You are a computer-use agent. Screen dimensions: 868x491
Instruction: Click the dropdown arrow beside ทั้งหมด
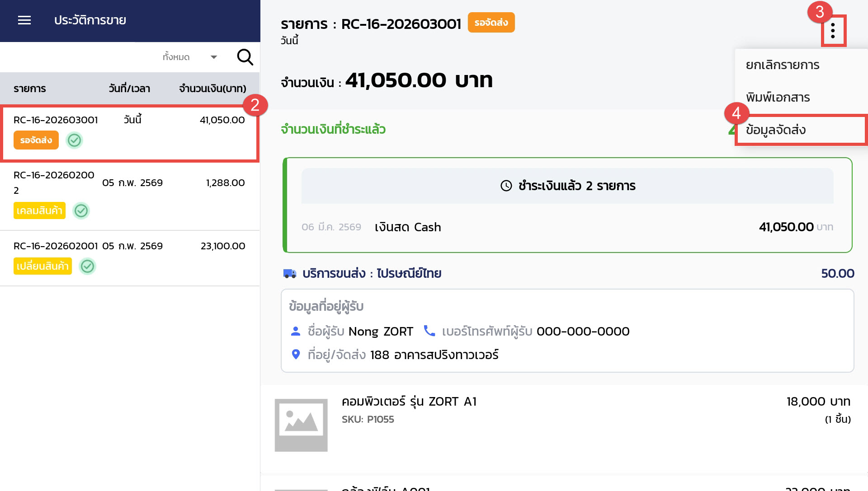point(214,57)
